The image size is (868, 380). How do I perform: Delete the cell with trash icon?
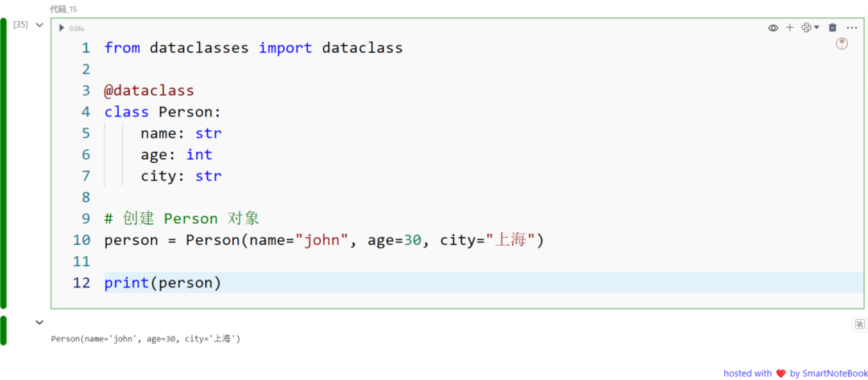click(833, 27)
